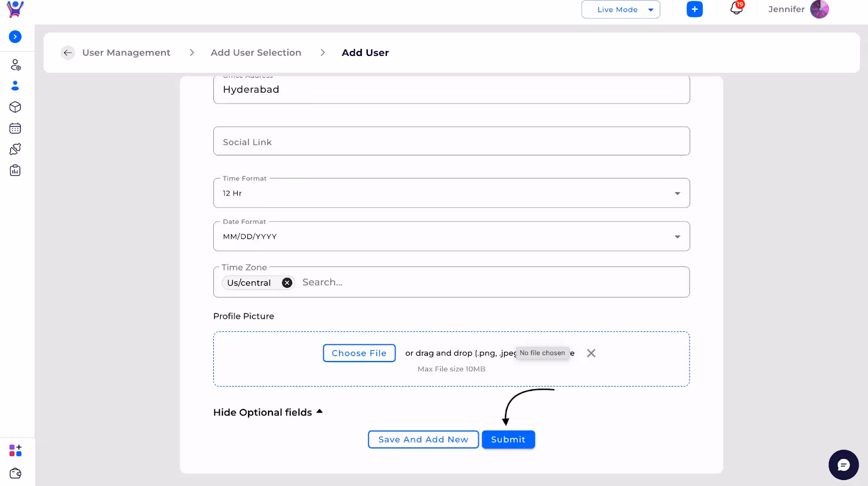Image resolution: width=868 pixels, height=486 pixels.
Task: Open the wallet icon at sidebar bottom
Action: pyautogui.click(x=15, y=474)
